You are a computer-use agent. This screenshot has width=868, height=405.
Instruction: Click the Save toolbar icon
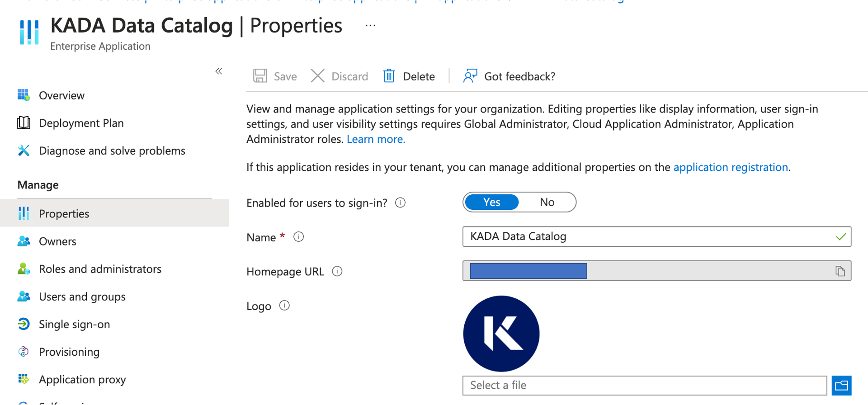[x=260, y=76]
